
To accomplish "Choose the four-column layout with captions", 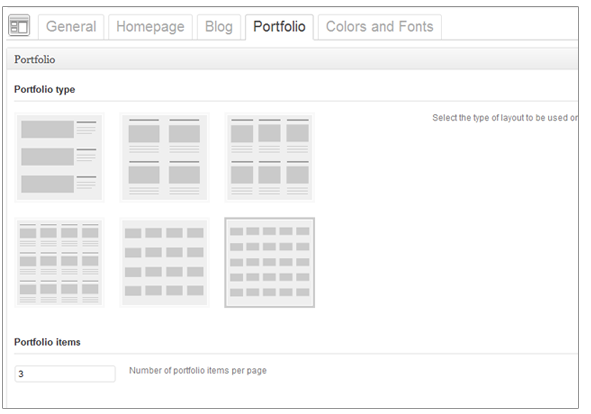I will [59, 262].
